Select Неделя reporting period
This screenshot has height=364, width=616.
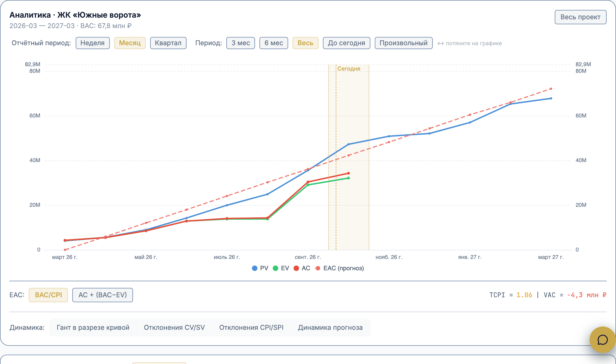click(92, 43)
